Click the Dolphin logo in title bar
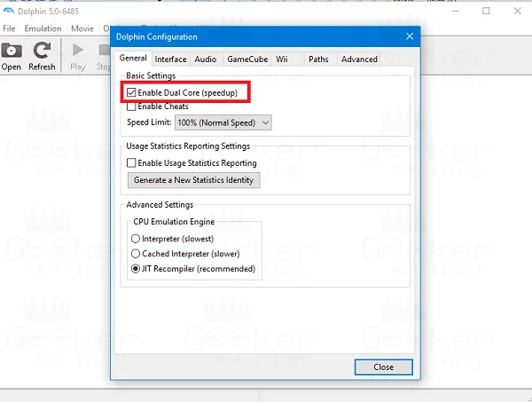532x402 pixels. 8,12
